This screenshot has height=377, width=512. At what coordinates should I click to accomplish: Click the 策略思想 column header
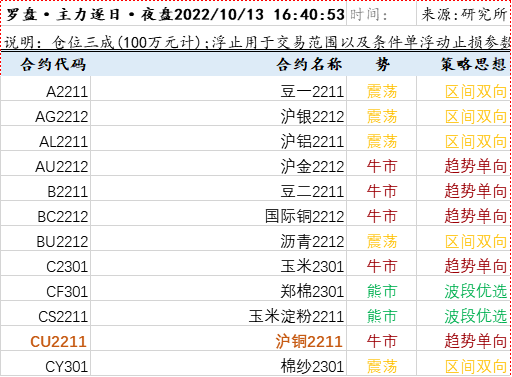[463, 64]
